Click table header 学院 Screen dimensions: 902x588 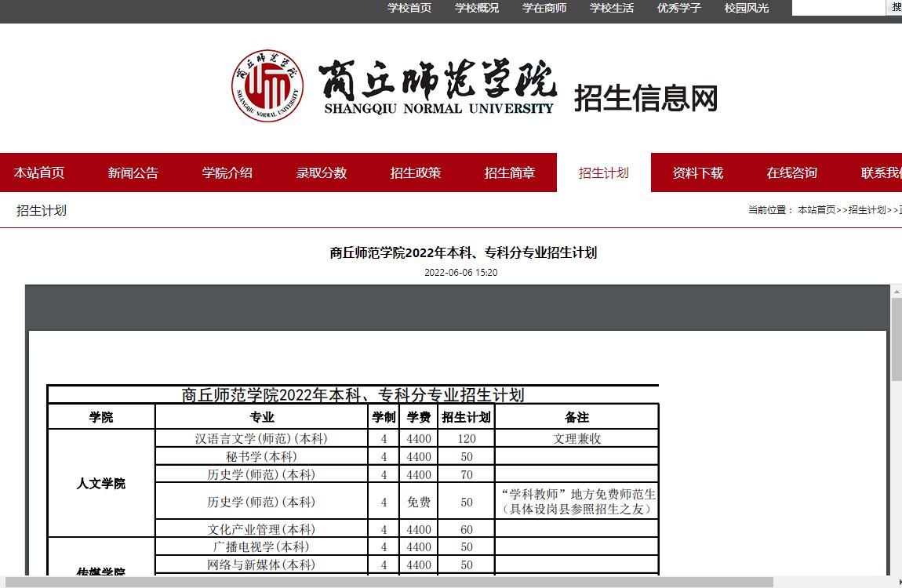pyautogui.click(x=101, y=417)
